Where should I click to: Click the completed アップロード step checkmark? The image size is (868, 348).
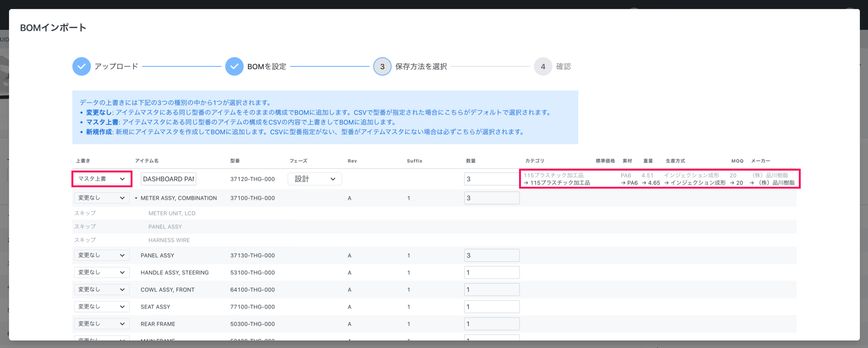81,66
